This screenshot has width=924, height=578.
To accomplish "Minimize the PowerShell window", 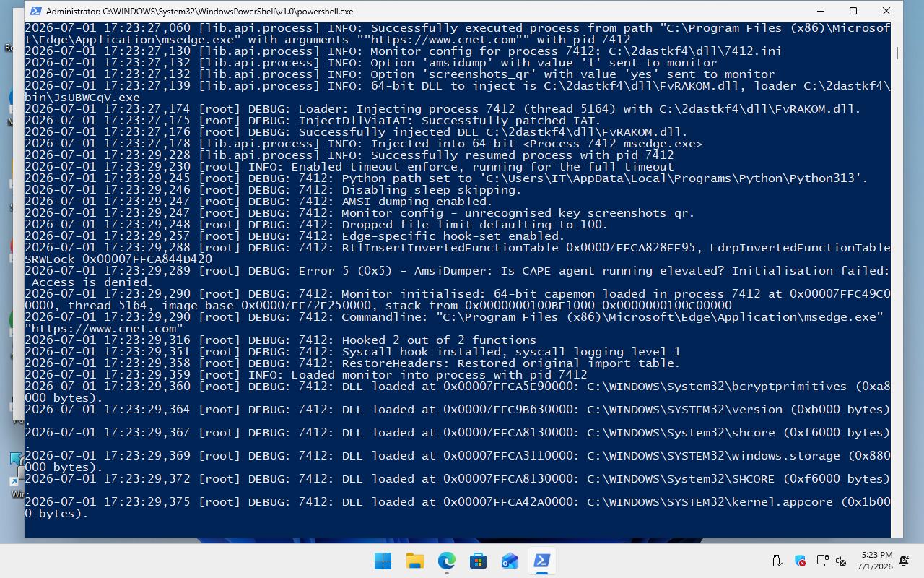I will (x=821, y=12).
